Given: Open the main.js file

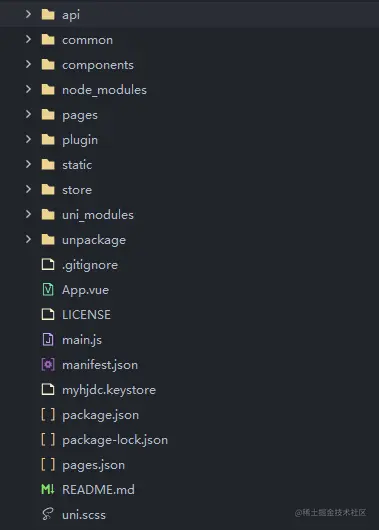Looking at the screenshot, I should [82, 340].
